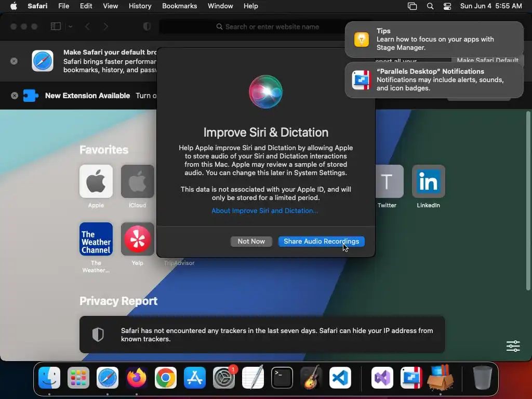This screenshot has width=532, height=399.
Task: Dismiss New Extension Available banner
Action: (14, 96)
